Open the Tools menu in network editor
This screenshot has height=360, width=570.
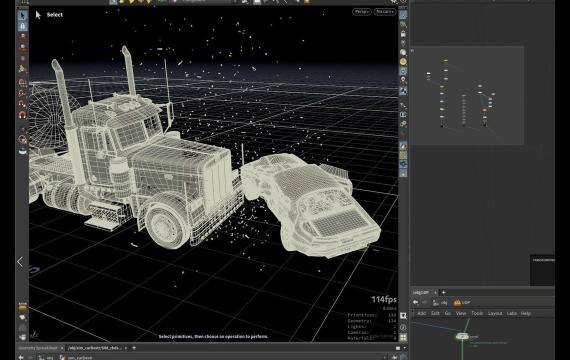click(x=477, y=313)
